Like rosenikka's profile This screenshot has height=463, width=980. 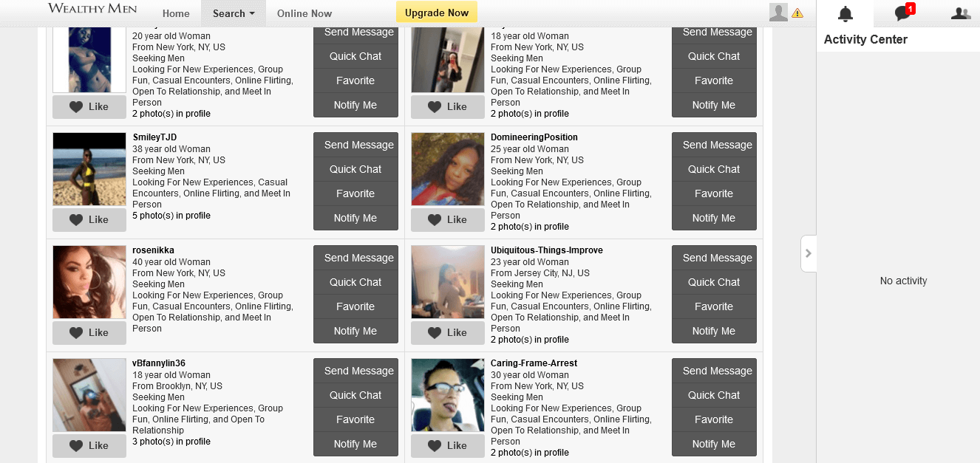89,332
